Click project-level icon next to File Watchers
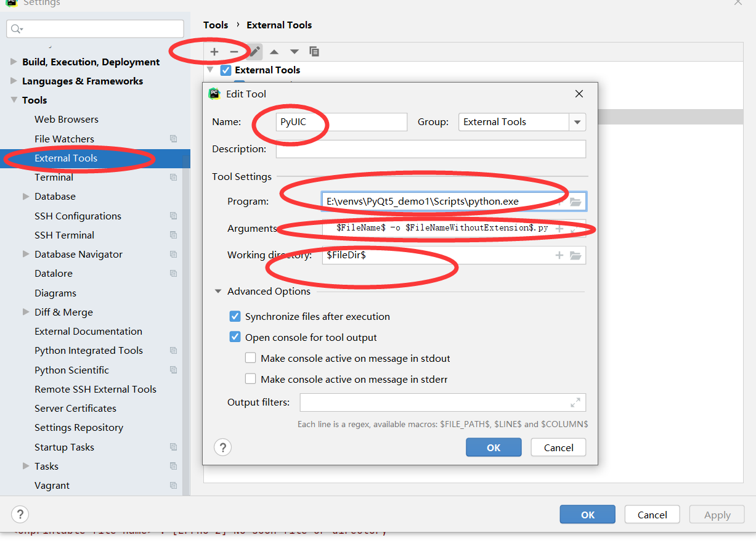This screenshot has height=543, width=756. [x=173, y=139]
